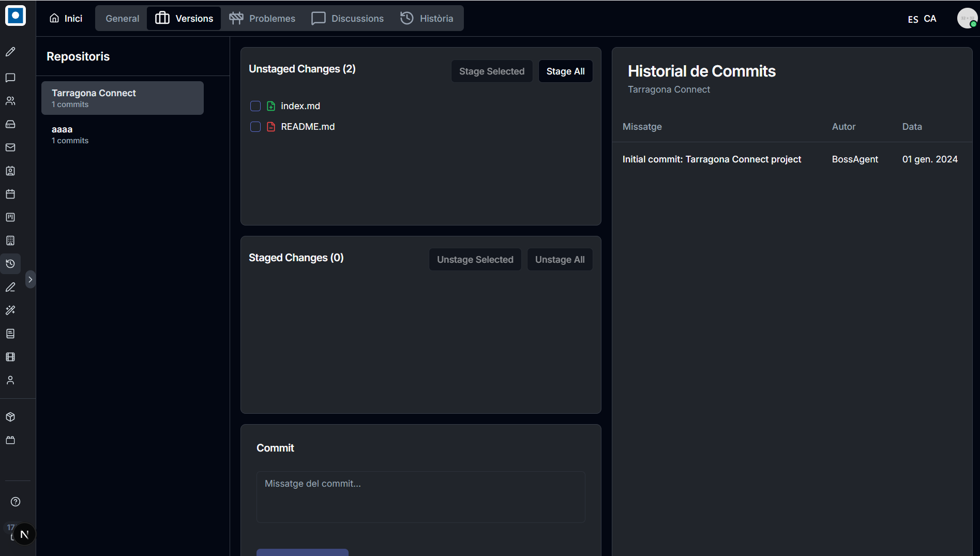This screenshot has width=980, height=556.
Task: Select the aaaa repository
Action: point(123,134)
